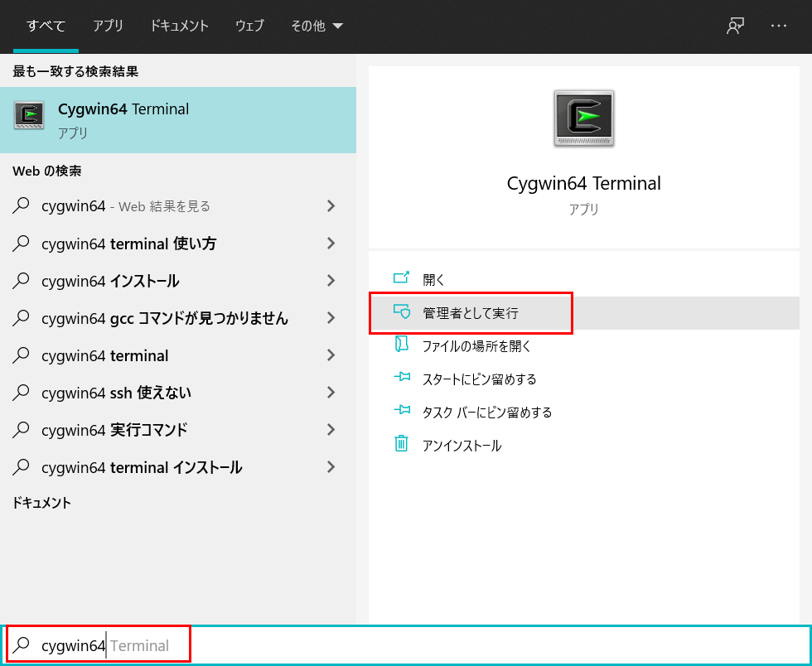Select ファイルの場所を開く
The height and width of the screenshot is (666, 812).
click(x=584, y=346)
